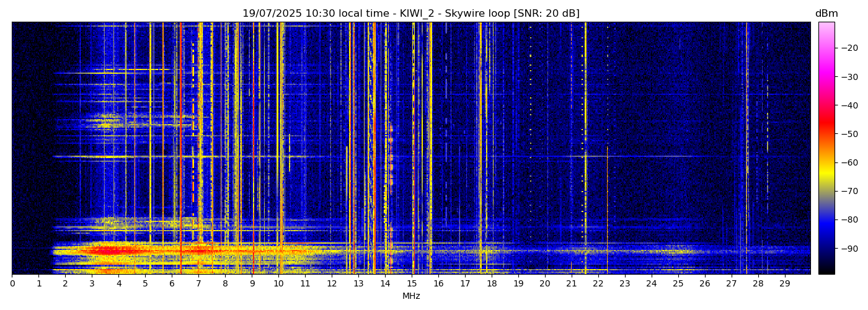This screenshot has height=310, width=868.
Task: Click the dBm label above the colorbar
Action: [826, 14]
